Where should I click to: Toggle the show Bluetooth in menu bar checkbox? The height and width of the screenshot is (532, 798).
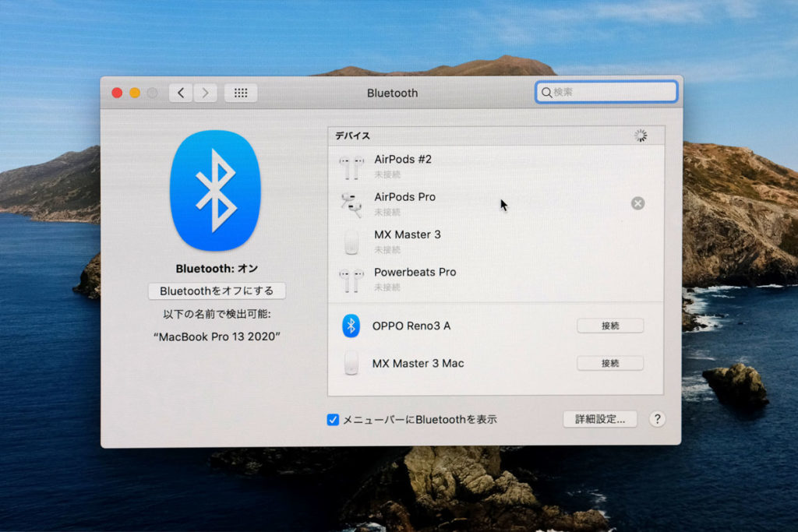click(333, 420)
